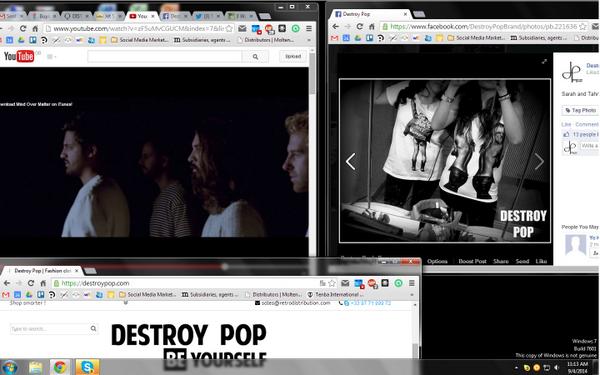The height and width of the screenshot is (375, 600).
Task: Click the YouTube logo
Action: (x=19, y=56)
